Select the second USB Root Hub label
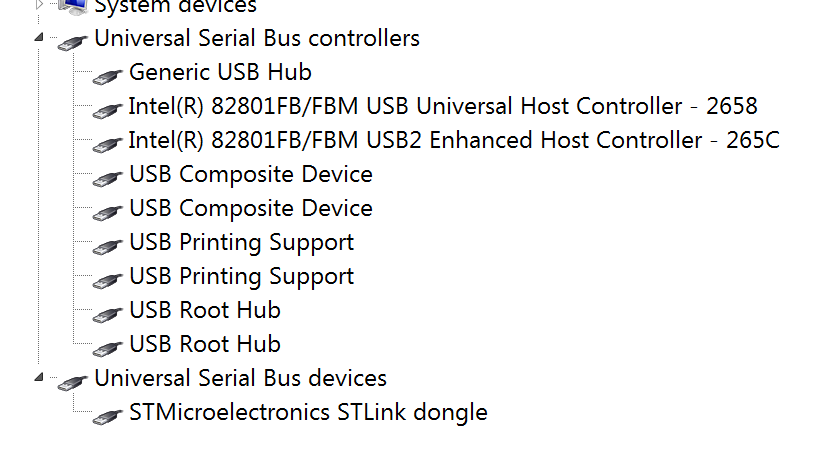 pyautogui.click(x=204, y=344)
